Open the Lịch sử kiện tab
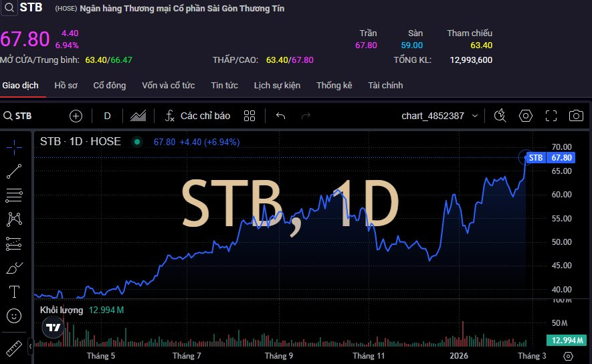Screen dimensions: 592x364 277,86
